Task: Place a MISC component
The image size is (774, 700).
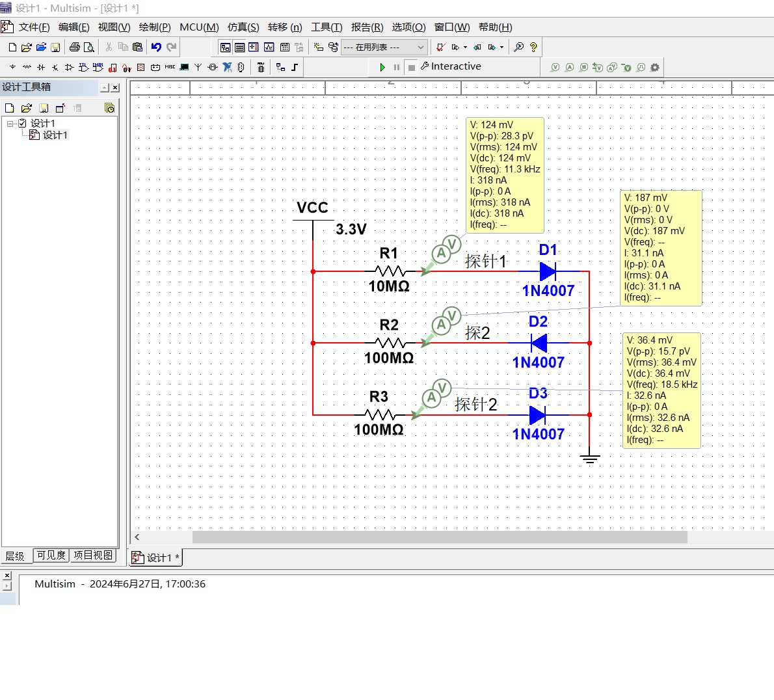Action: coord(170,67)
